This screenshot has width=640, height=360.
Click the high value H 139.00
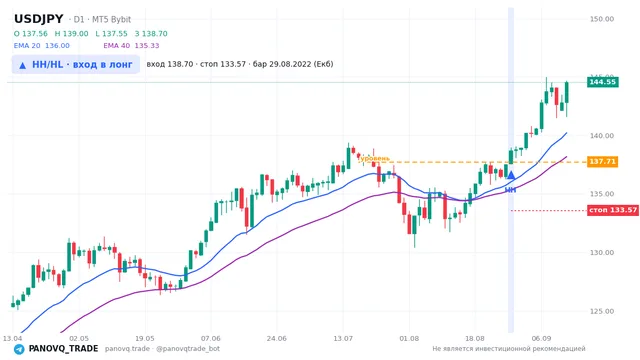click(x=71, y=33)
